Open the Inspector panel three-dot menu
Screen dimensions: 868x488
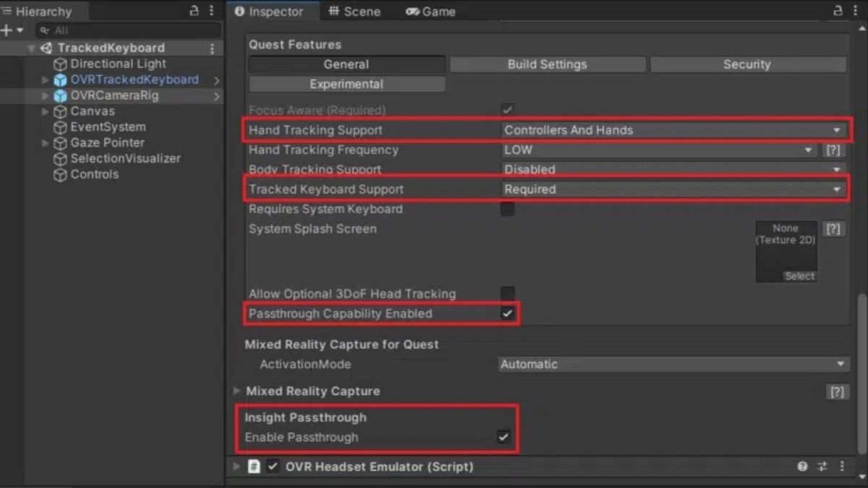854,11
